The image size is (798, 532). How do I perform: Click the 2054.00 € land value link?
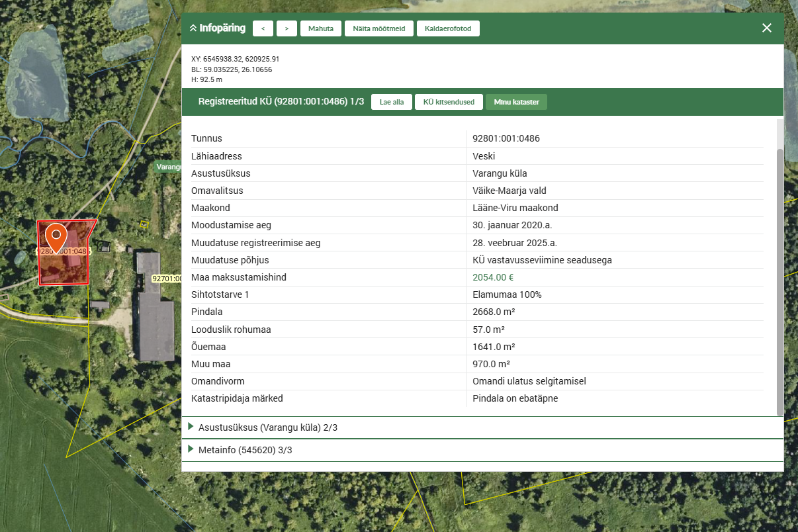pyautogui.click(x=493, y=277)
